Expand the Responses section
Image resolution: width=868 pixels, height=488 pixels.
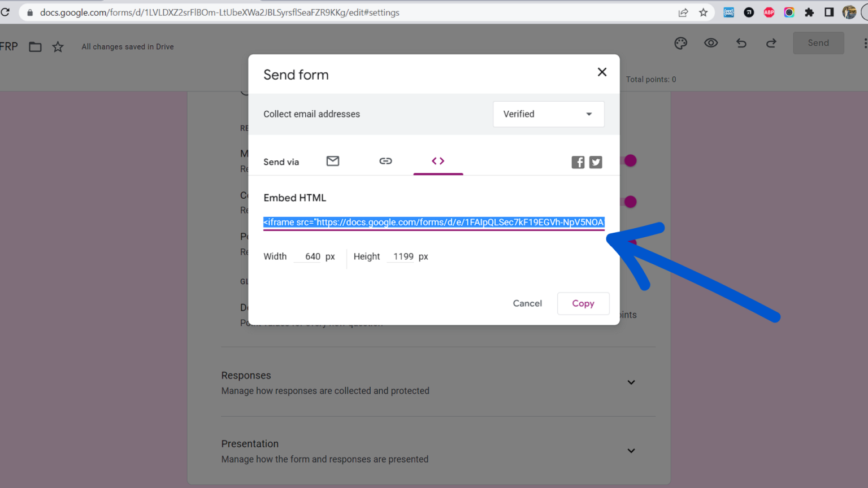631,382
